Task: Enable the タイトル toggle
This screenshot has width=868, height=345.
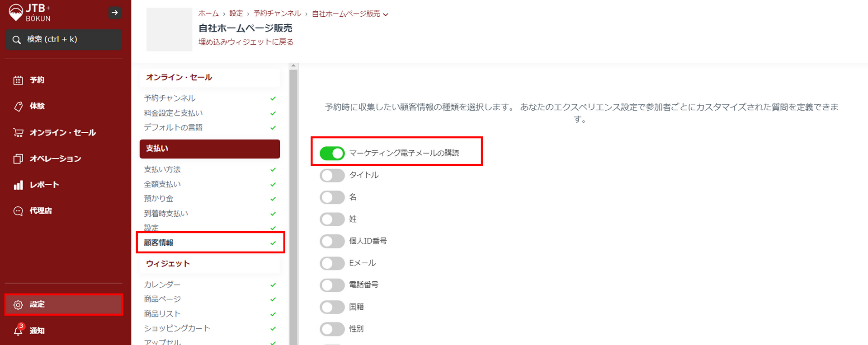Action: point(332,175)
